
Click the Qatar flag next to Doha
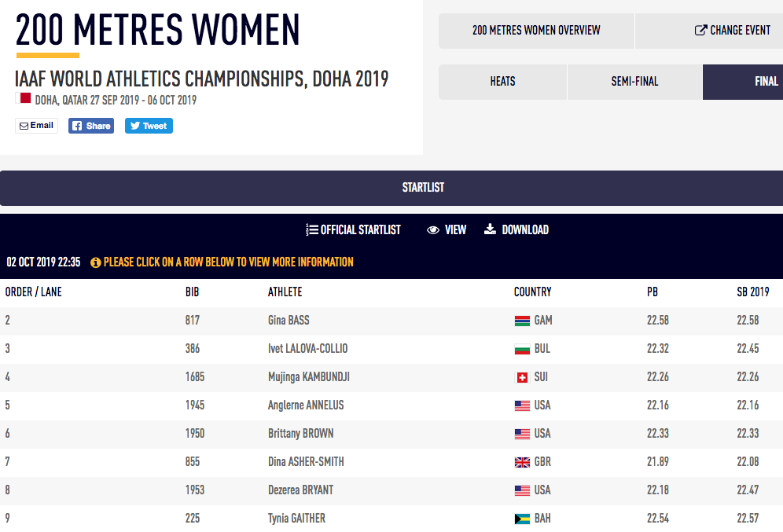(24, 99)
